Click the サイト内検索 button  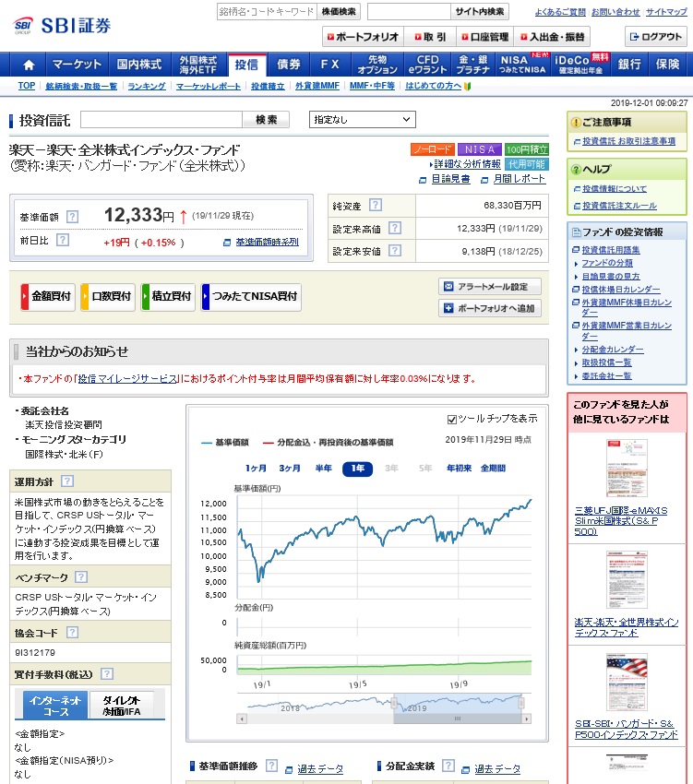click(x=479, y=11)
